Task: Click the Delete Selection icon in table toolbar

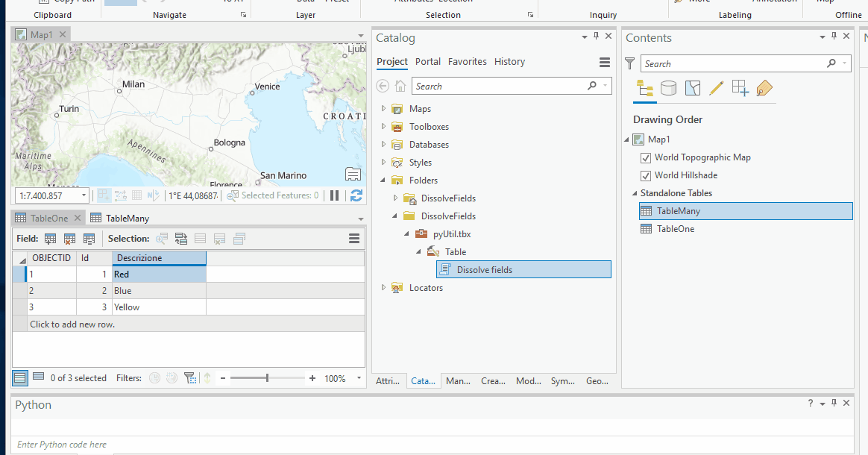Action: click(220, 239)
